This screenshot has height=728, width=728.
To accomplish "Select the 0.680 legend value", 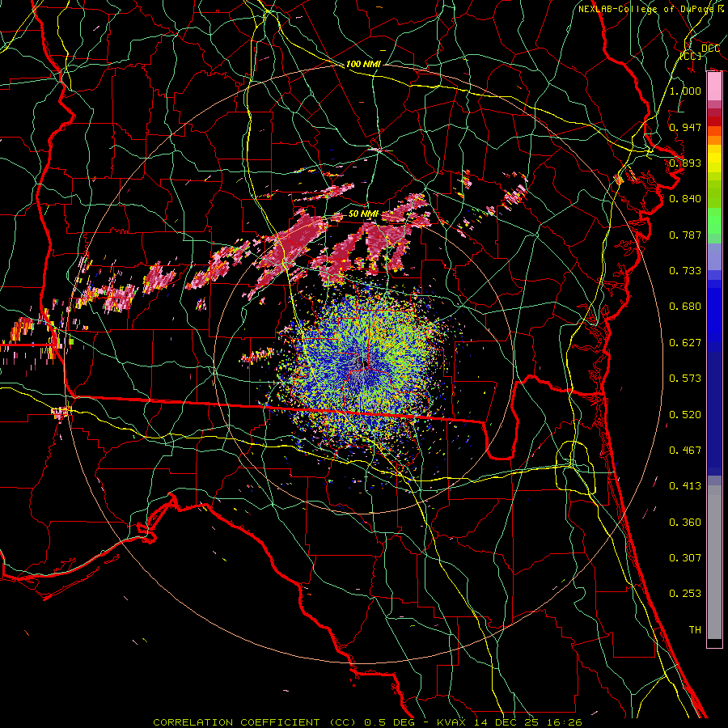I will pos(685,306).
